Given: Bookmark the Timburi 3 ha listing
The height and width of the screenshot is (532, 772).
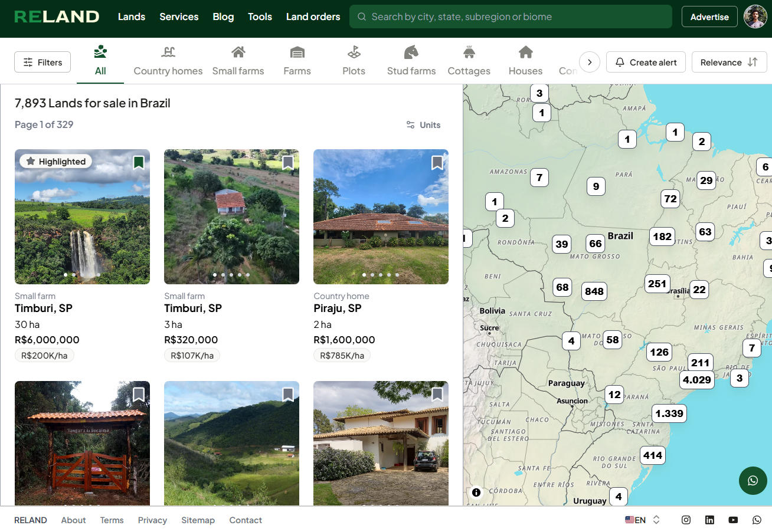Looking at the screenshot, I should pos(288,162).
